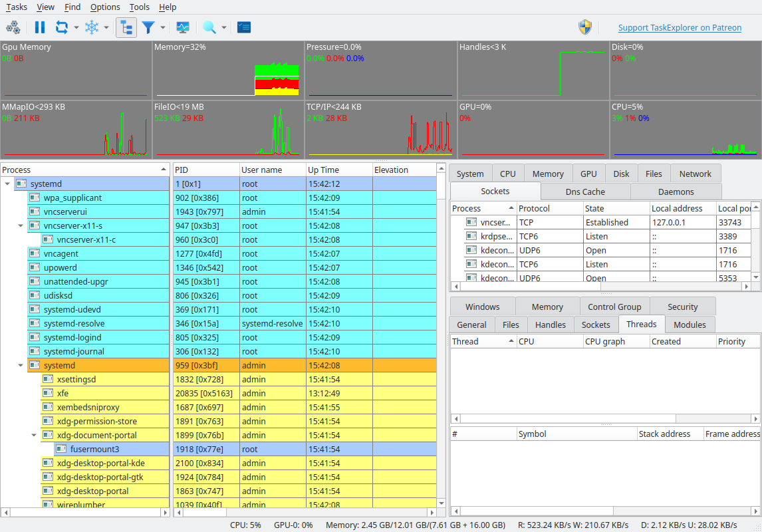
Task: Switch to the Dns Cache tab
Action: 585,192
